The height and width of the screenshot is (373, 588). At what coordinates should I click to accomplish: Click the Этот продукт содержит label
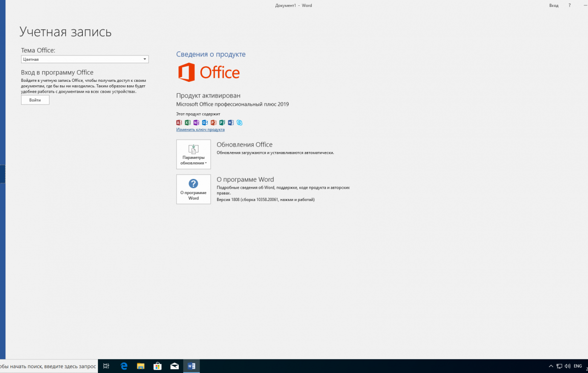tap(198, 114)
